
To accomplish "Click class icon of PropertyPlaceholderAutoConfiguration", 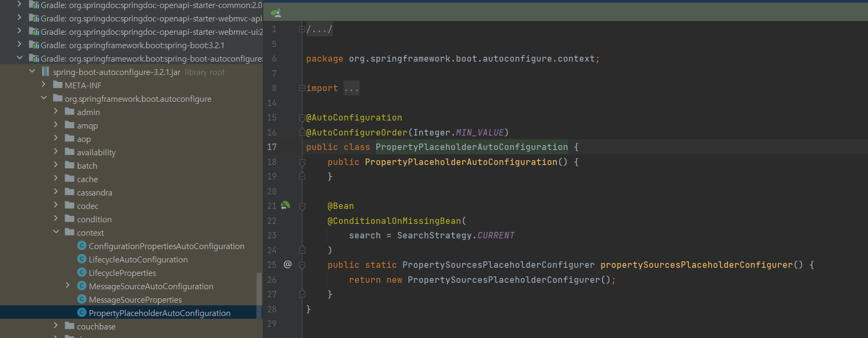I will point(82,312).
